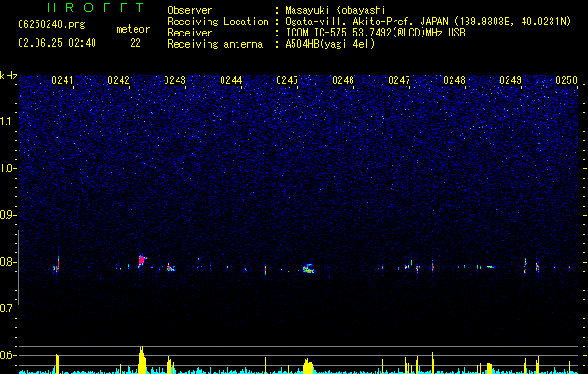Click the 0248 time marker
This screenshot has width=588, height=374.
coord(454,80)
